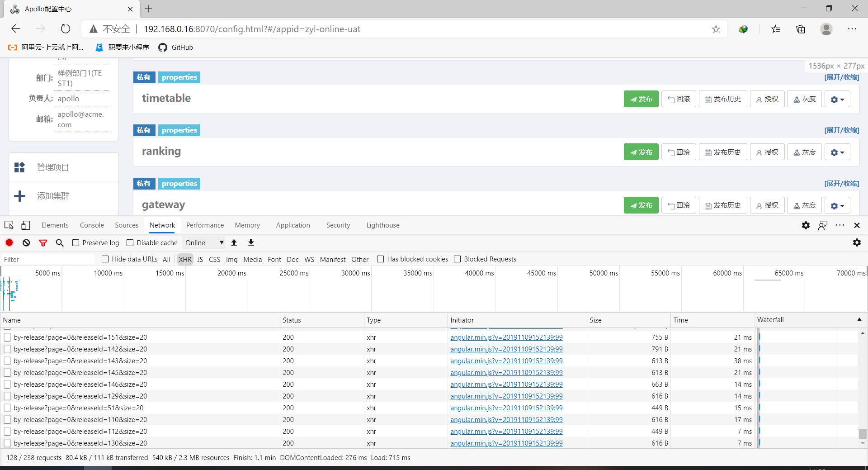868x470 pixels.
Task: Add this page to favorites star
Action: click(x=716, y=29)
